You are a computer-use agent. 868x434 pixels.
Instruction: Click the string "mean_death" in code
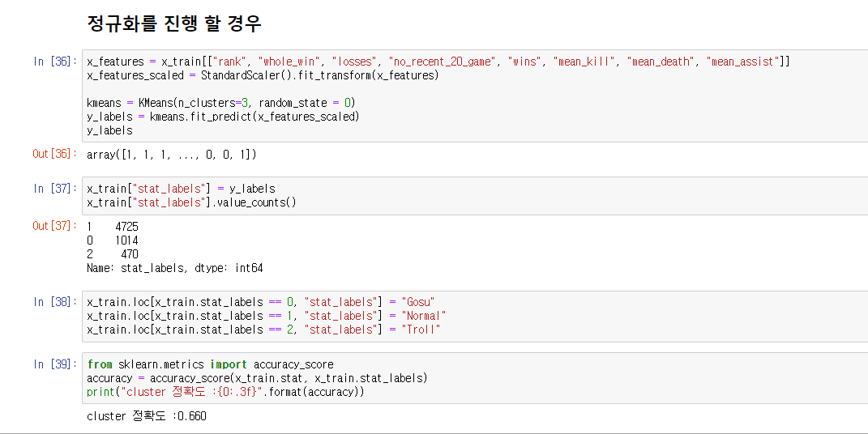point(661,62)
